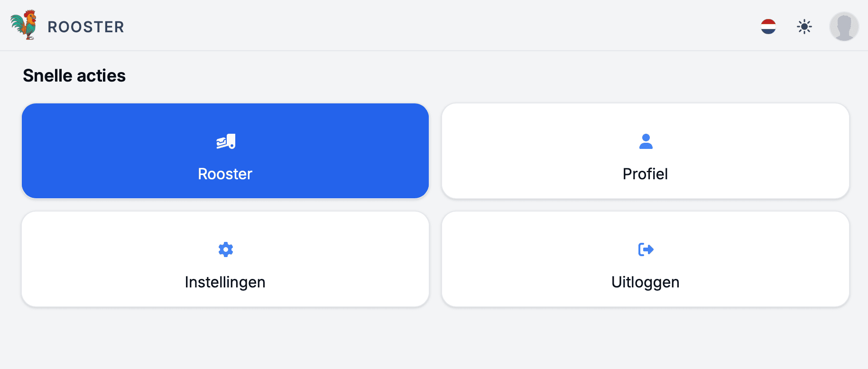The width and height of the screenshot is (868, 369).
Task: Click the sign-out arrow icon above Uitloggen
Action: [646, 249]
